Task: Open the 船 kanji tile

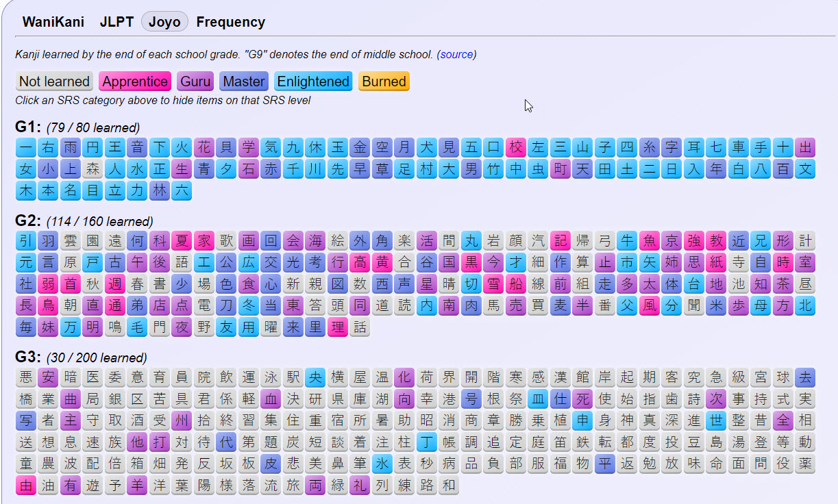Action: (x=516, y=284)
